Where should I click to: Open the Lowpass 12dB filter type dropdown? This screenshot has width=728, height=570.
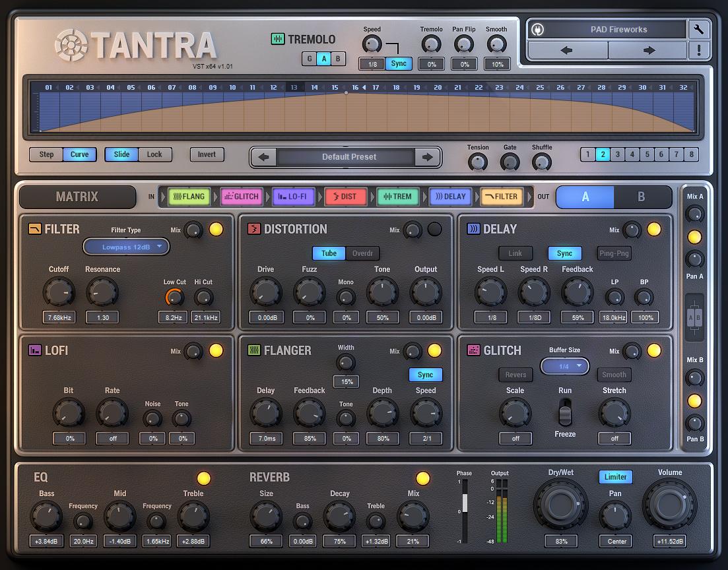tap(126, 247)
